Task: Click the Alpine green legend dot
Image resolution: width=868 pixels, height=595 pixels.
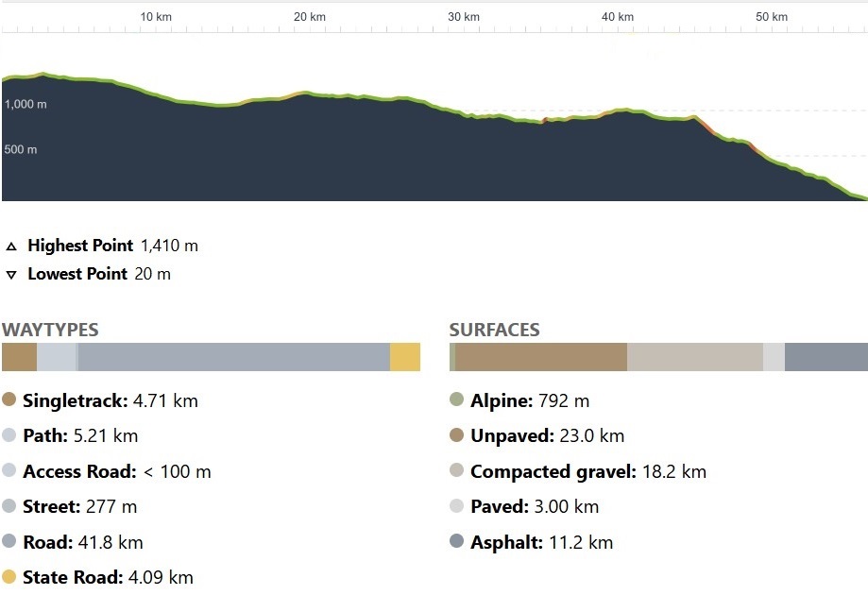Action: (x=457, y=399)
